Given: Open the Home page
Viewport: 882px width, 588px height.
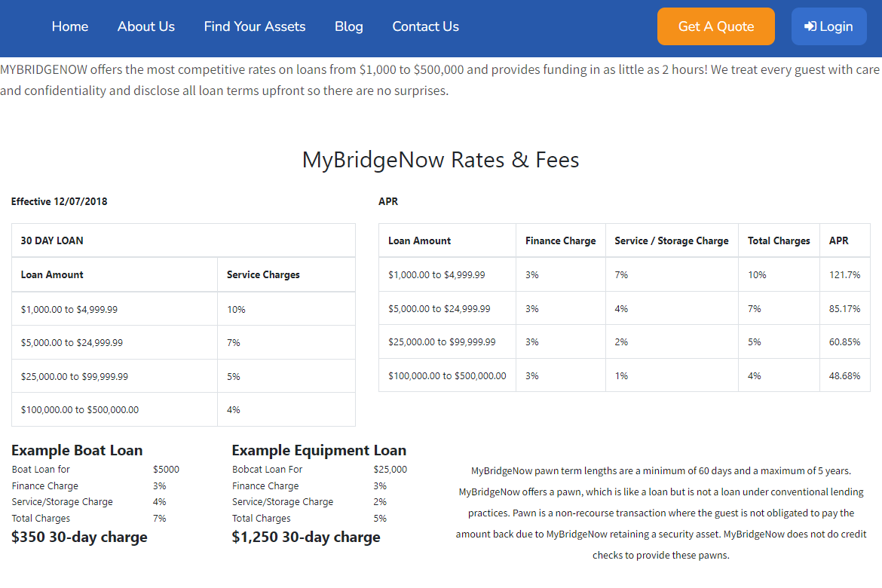Looking at the screenshot, I should [x=70, y=26].
